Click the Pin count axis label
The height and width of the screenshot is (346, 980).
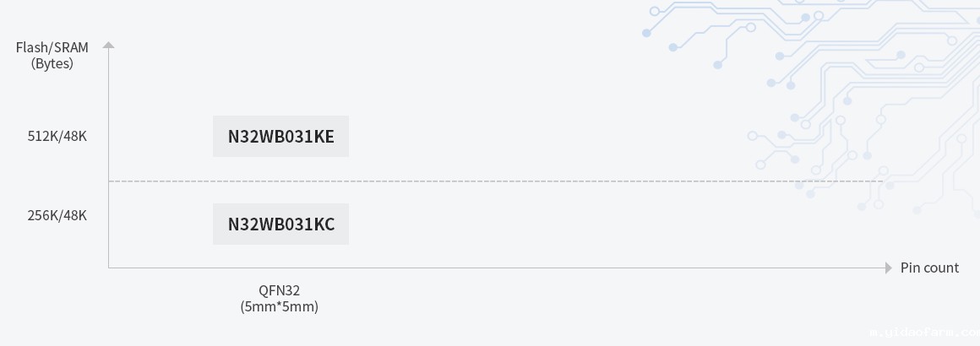click(x=929, y=268)
